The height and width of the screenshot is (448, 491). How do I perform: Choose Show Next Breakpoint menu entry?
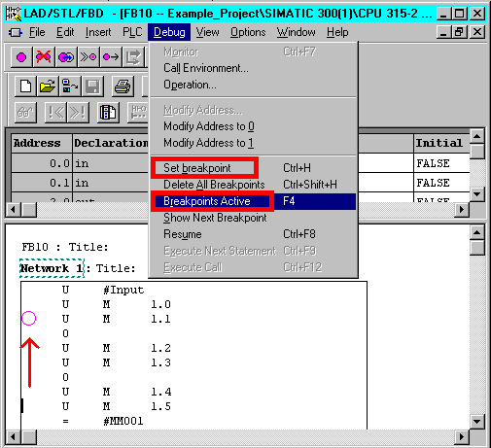click(x=254, y=218)
